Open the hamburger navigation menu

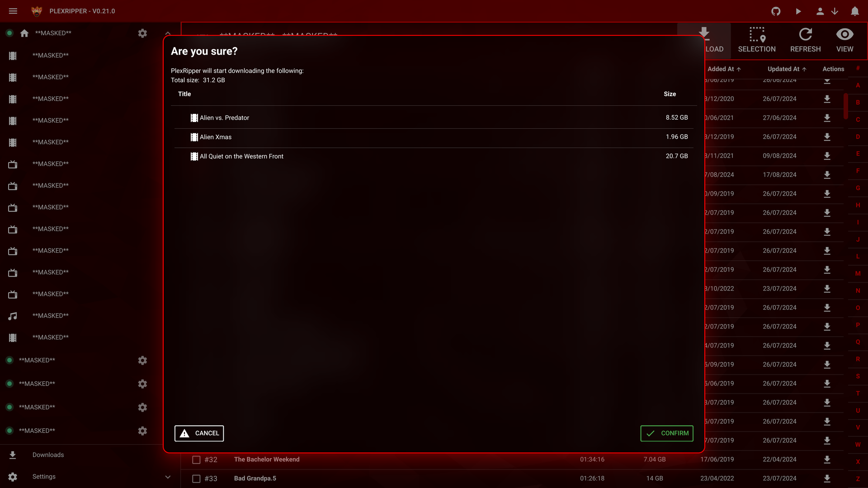pos(13,11)
